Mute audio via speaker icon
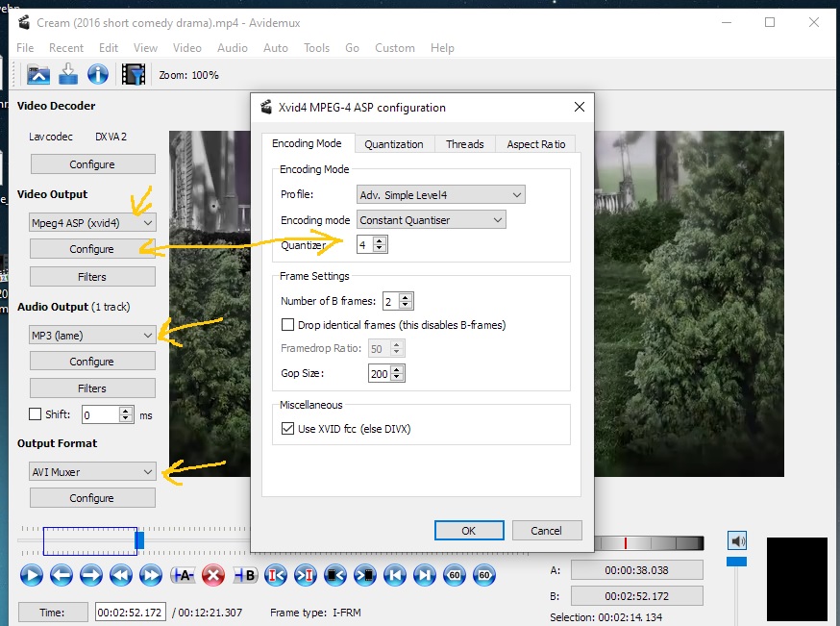Screen dimensions: 840x626 click(737, 540)
